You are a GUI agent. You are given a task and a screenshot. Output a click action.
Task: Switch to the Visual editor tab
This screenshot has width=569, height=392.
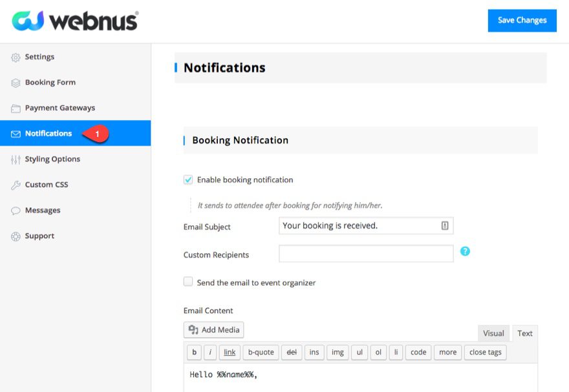click(493, 333)
